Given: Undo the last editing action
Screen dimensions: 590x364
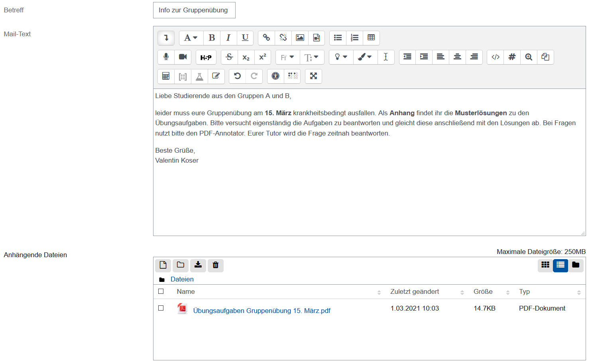Looking at the screenshot, I should [x=238, y=76].
